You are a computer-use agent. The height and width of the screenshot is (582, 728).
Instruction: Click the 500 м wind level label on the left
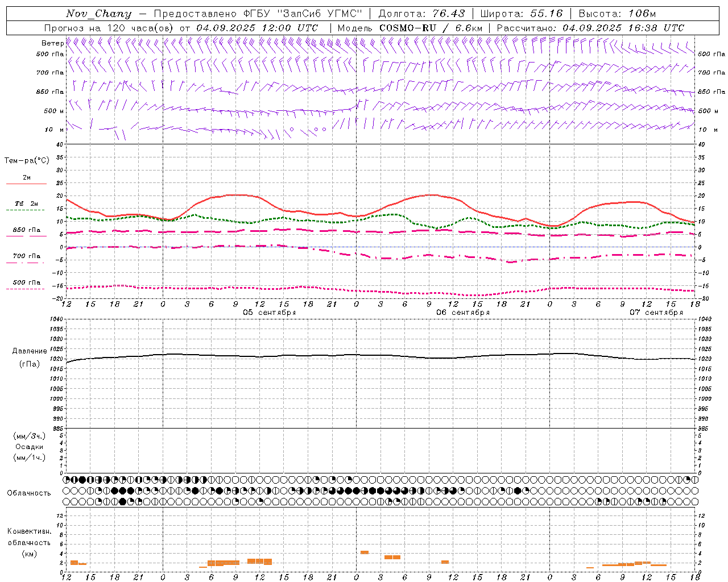(x=54, y=111)
